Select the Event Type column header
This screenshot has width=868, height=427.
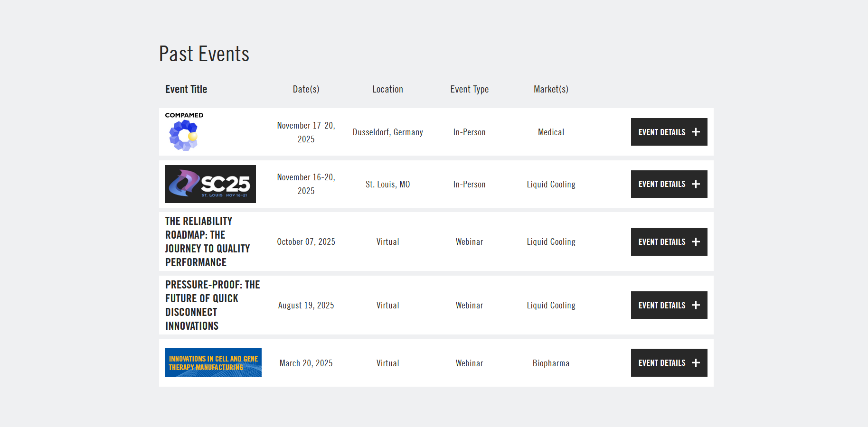click(x=469, y=89)
